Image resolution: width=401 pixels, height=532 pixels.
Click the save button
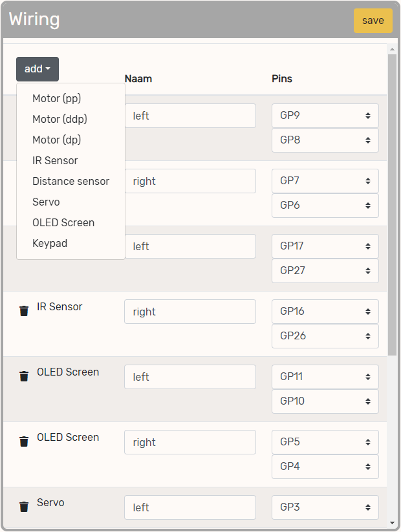(x=373, y=21)
